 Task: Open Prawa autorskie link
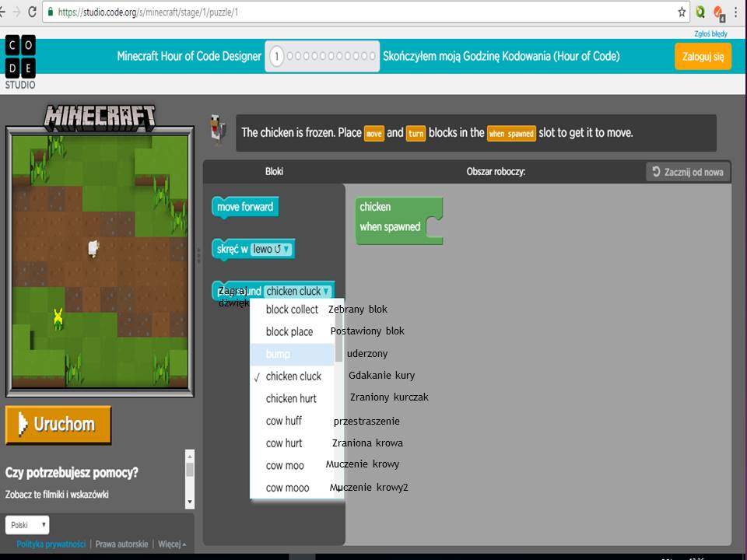[x=121, y=544]
